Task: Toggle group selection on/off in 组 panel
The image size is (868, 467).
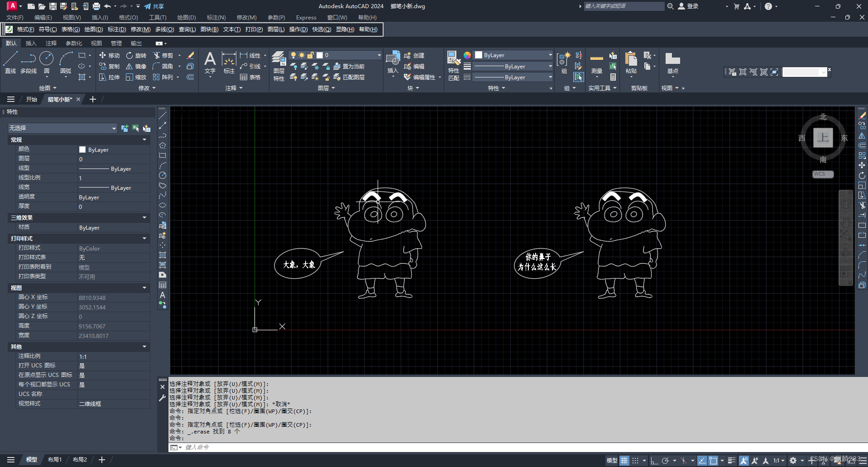Action: click(579, 77)
